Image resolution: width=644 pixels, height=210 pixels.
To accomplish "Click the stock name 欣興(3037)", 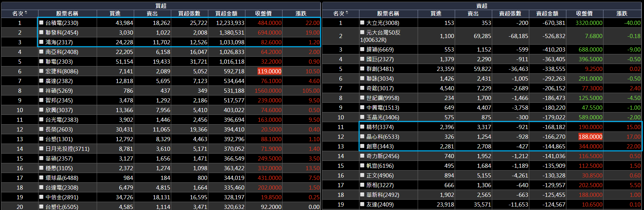I will (59, 110).
